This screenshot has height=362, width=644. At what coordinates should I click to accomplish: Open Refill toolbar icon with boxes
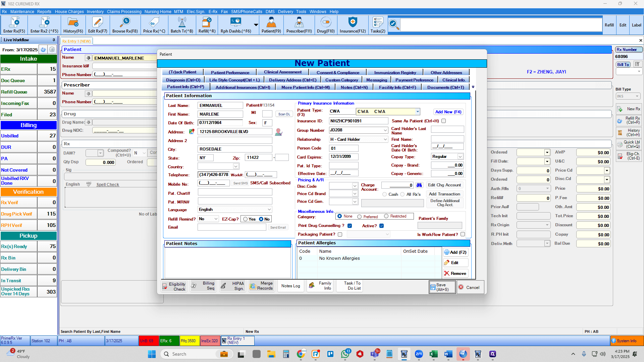pos(207,25)
